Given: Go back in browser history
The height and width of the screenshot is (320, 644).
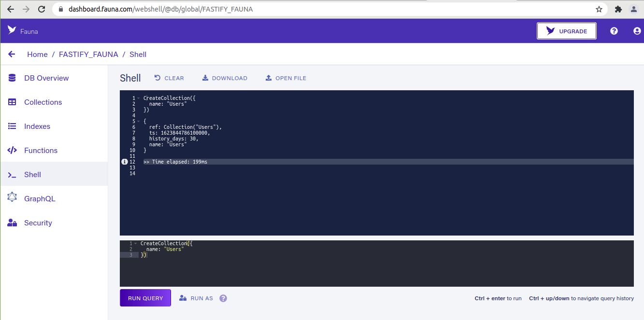Looking at the screenshot, I should click(x=11, y=9).
